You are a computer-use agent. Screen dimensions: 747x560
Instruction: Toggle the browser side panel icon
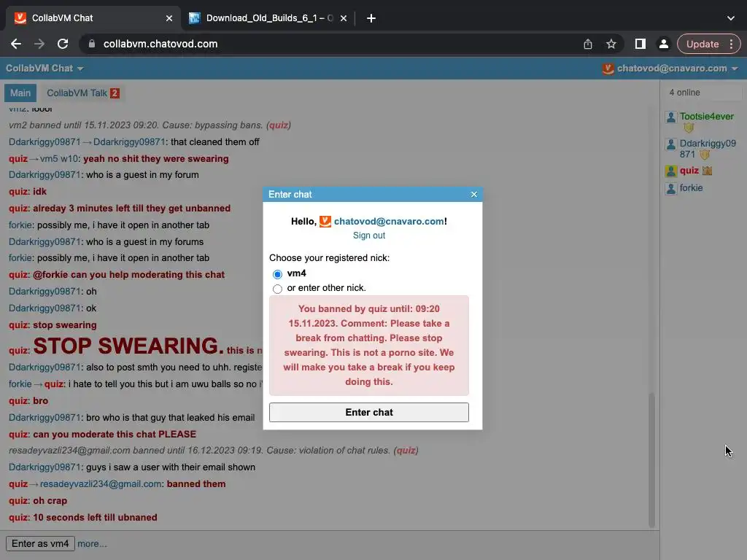coord(640,44)
